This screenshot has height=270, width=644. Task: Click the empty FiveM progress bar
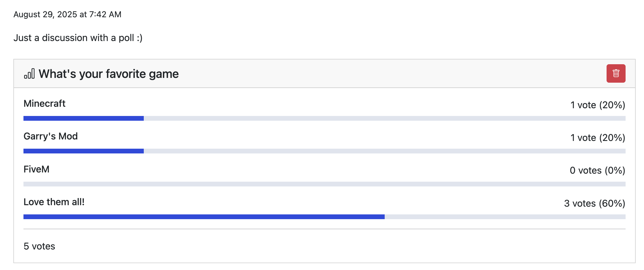click(324, 184)
